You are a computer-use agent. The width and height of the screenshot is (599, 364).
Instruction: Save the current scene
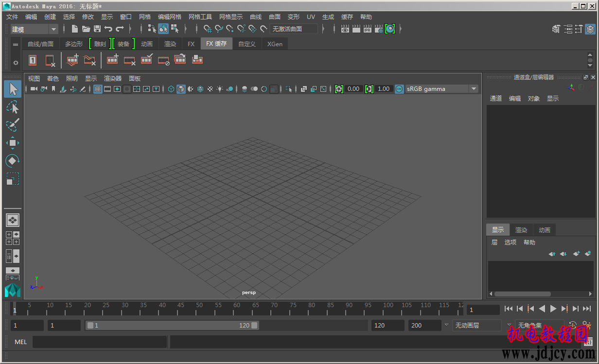(97, 29)
